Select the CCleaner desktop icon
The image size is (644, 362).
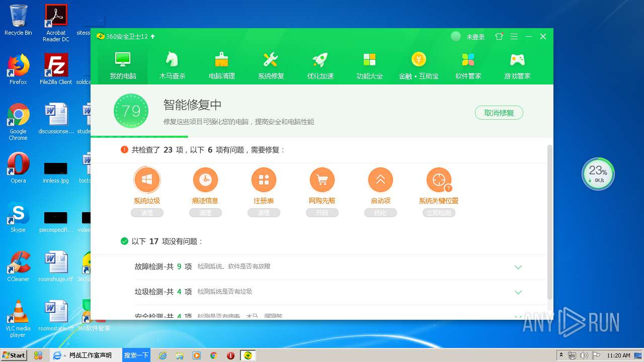[18, 266]
